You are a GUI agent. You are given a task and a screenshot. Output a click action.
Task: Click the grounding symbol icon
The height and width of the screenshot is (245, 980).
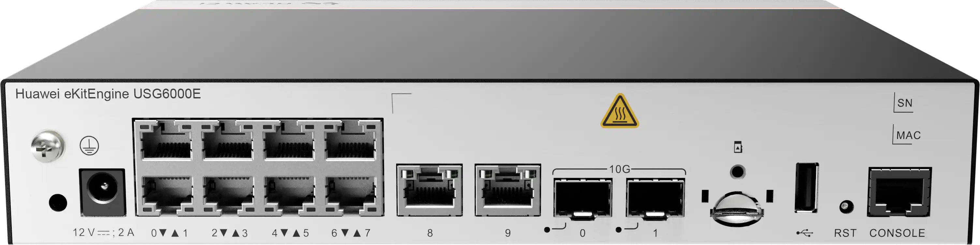[89, 146]
